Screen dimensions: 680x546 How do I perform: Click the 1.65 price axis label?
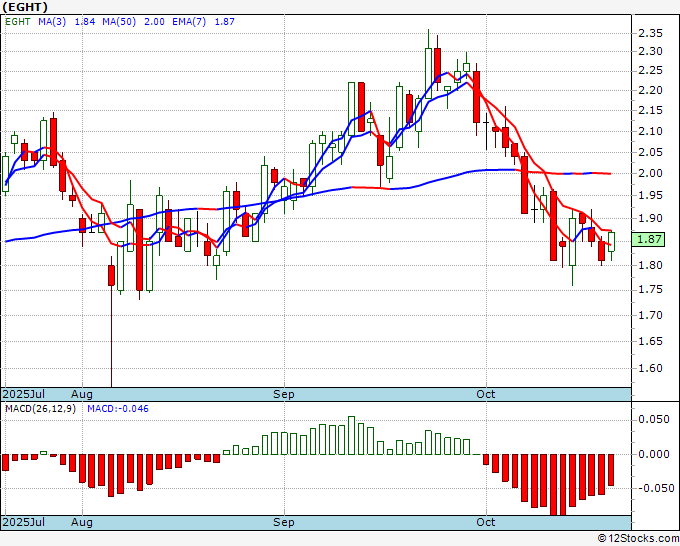650,341
